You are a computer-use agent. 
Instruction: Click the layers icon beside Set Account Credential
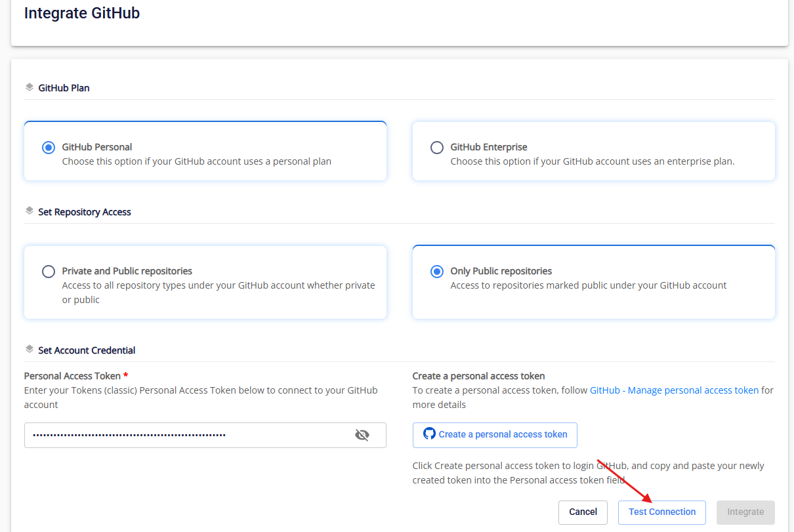coord(30,350)
